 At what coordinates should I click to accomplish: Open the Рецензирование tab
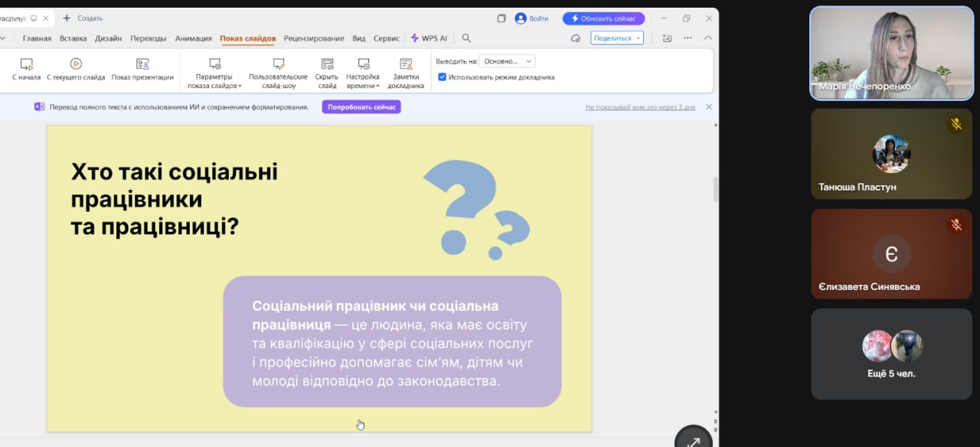(x=314, y=38)
